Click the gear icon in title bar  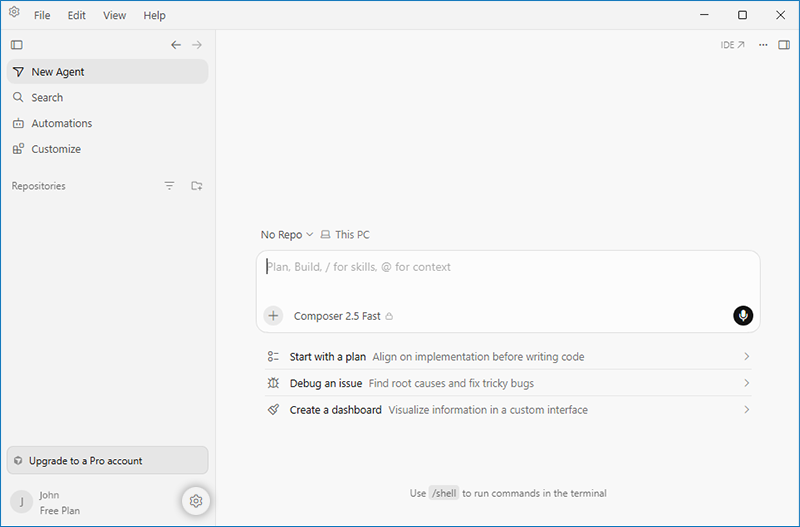tap(14, 12)
